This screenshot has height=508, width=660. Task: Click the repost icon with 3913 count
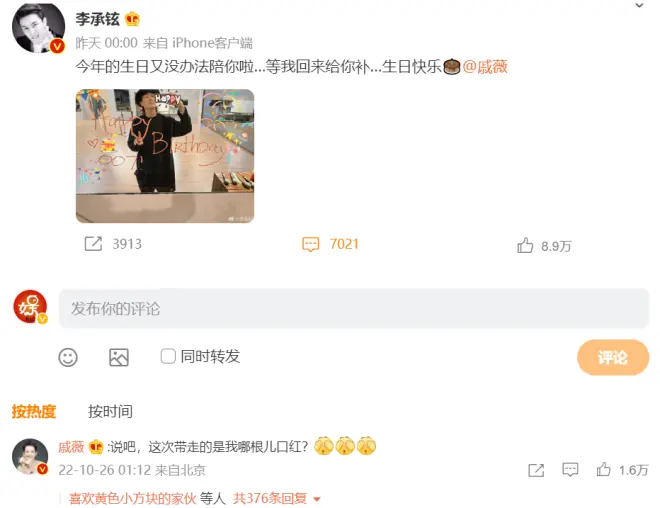pyautogui.click(x=93, y=244)
